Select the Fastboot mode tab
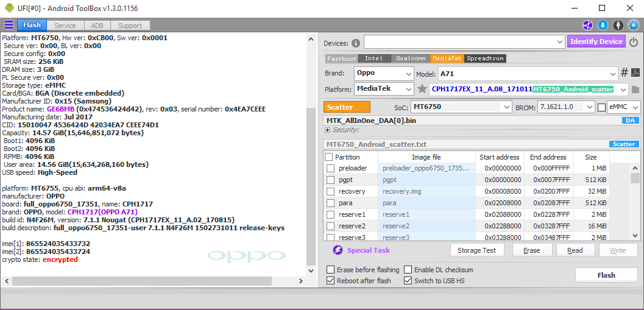Screen dimensions: 644x310 click(342, 58)
